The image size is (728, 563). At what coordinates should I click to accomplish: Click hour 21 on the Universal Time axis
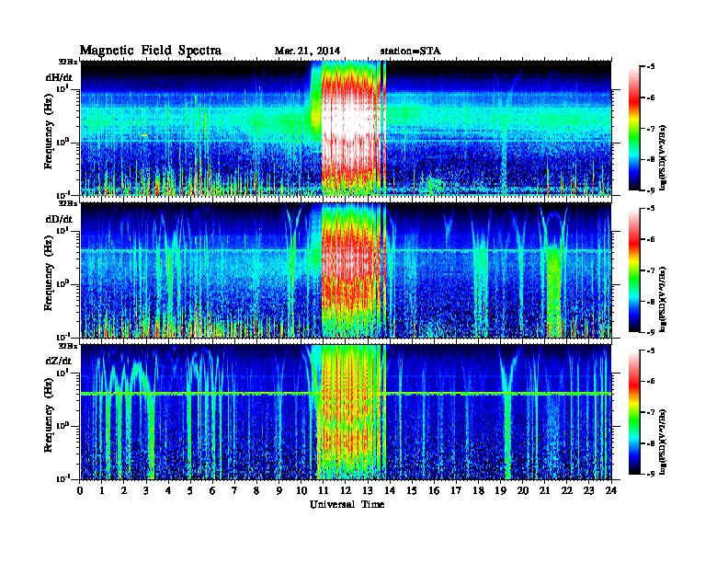click(x=544, y=491)
